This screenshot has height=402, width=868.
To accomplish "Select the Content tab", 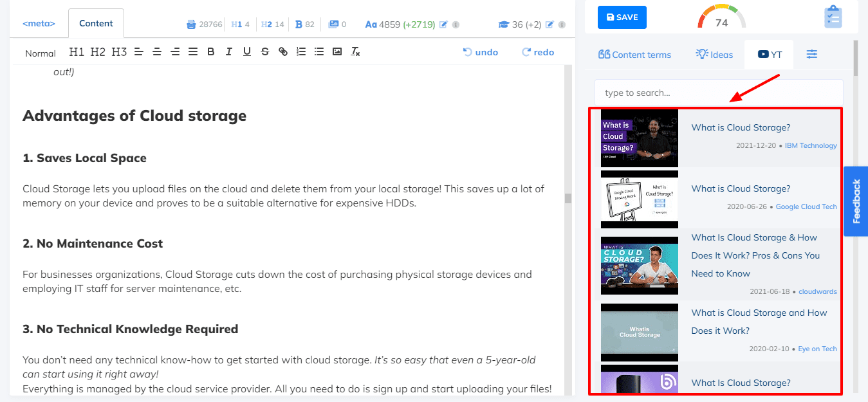I will pos(96,24).
